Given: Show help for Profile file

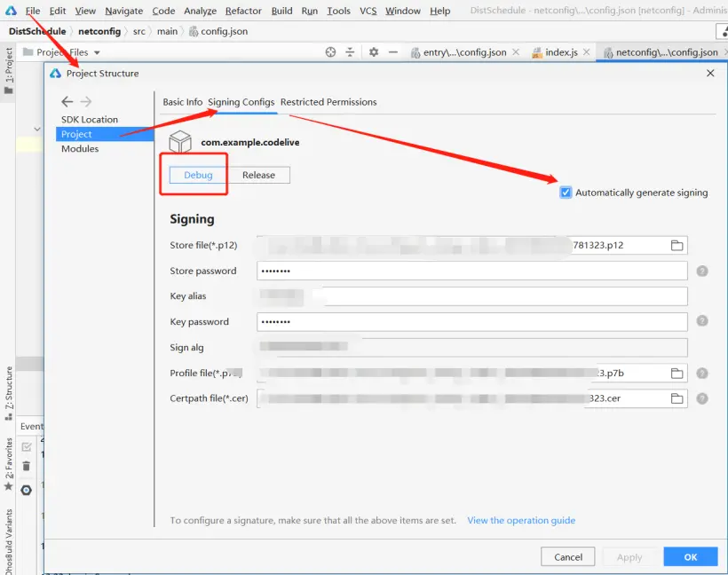Looking at the screenshot, I should tap(702, 373).
